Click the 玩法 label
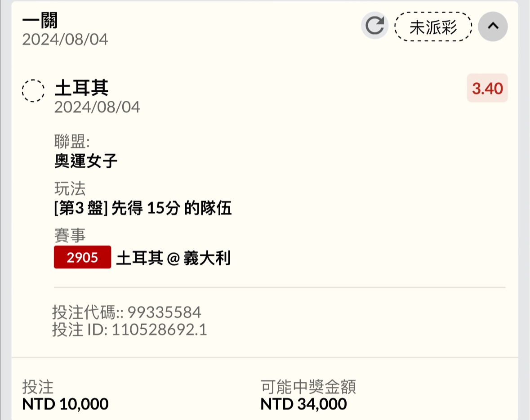The image size is (530, 420). tap(70, 189)
